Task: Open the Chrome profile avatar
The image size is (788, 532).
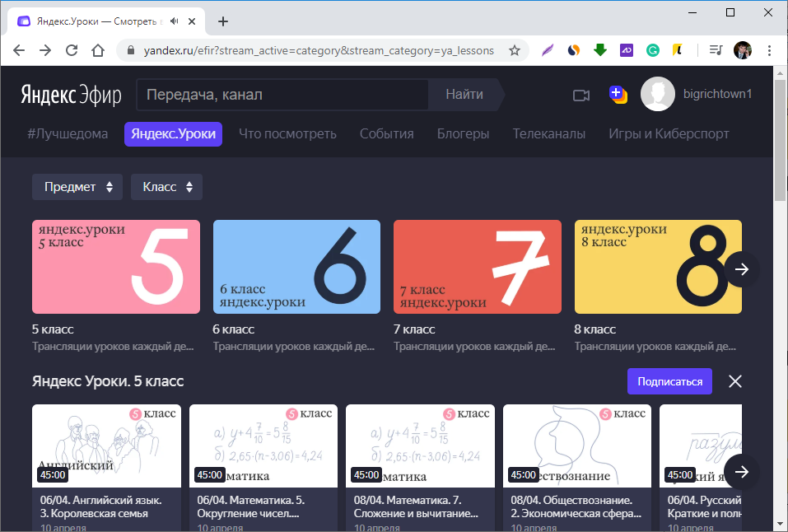Action: point(742,50)
